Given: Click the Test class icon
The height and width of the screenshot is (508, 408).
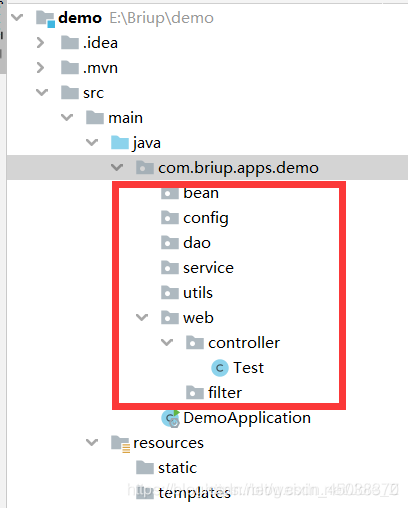Looking at the screenshot, I should coord(220,368).
